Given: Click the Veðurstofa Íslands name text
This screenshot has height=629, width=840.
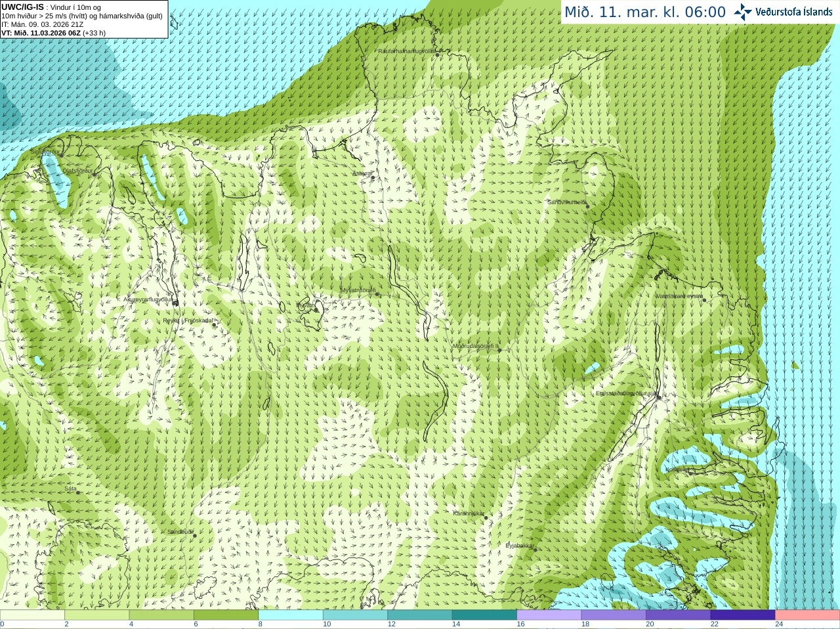Looking at the screenshot, I should (794, 12).
